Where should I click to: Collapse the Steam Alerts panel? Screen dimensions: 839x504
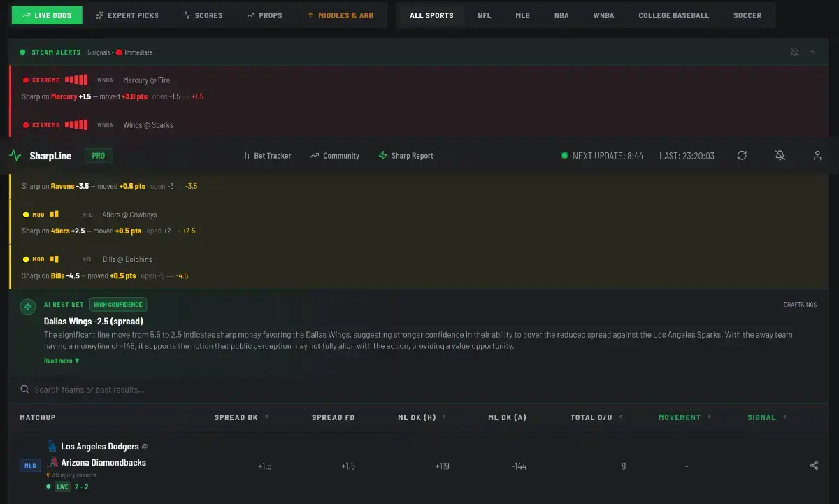coord(812,52)
